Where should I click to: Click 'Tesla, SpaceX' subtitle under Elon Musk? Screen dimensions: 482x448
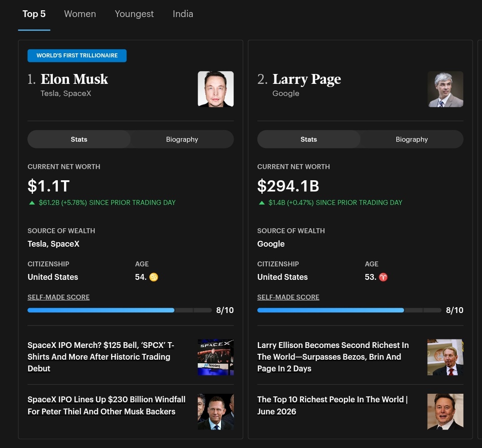[66, 93]
